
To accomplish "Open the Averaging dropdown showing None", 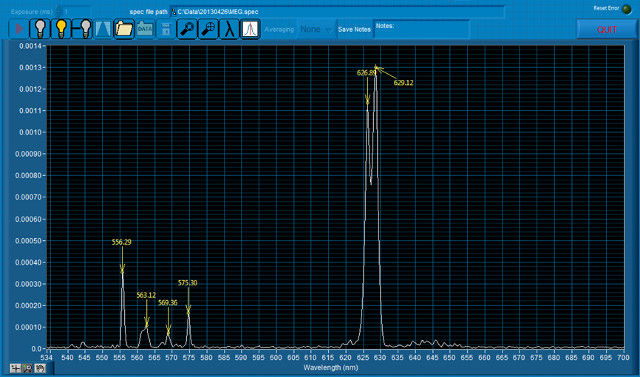I will click(316, 29).
